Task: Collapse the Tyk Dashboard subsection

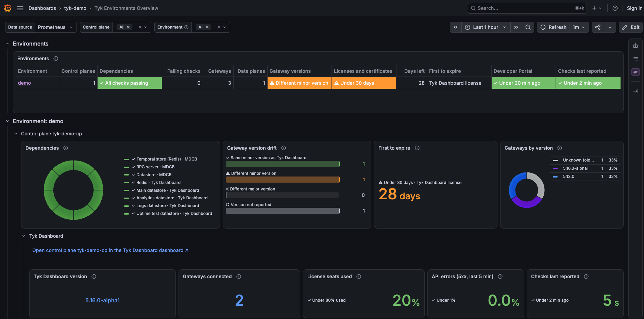Action: (x=24, y=236)
